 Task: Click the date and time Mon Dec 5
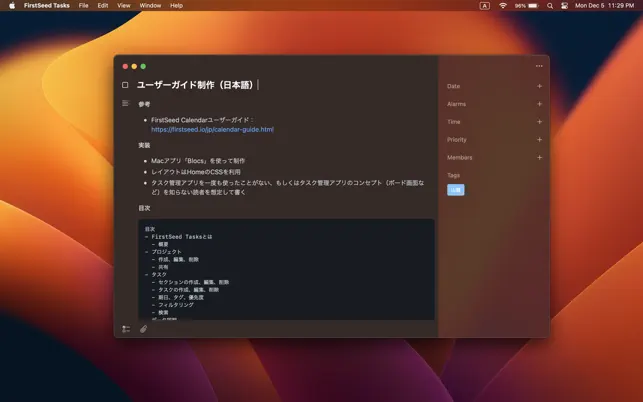[x=604, y=6]
